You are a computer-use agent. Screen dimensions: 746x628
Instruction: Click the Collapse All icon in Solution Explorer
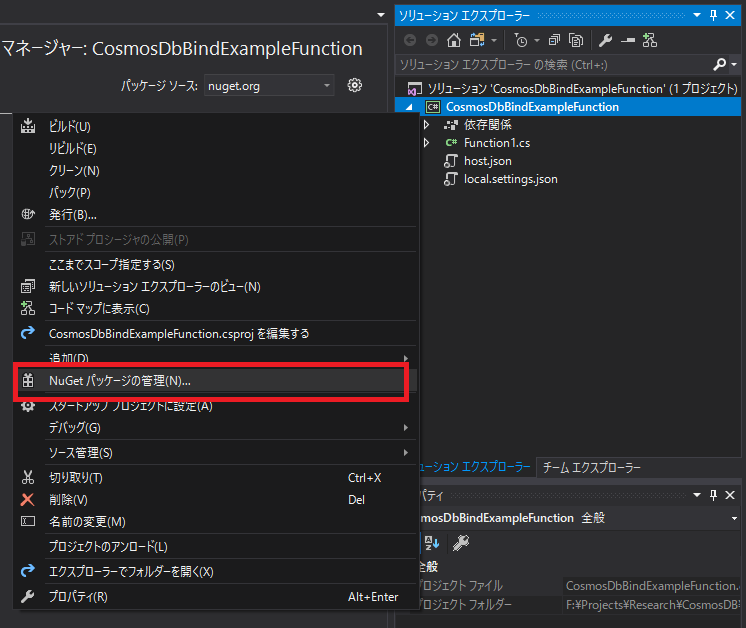(554, 40)
